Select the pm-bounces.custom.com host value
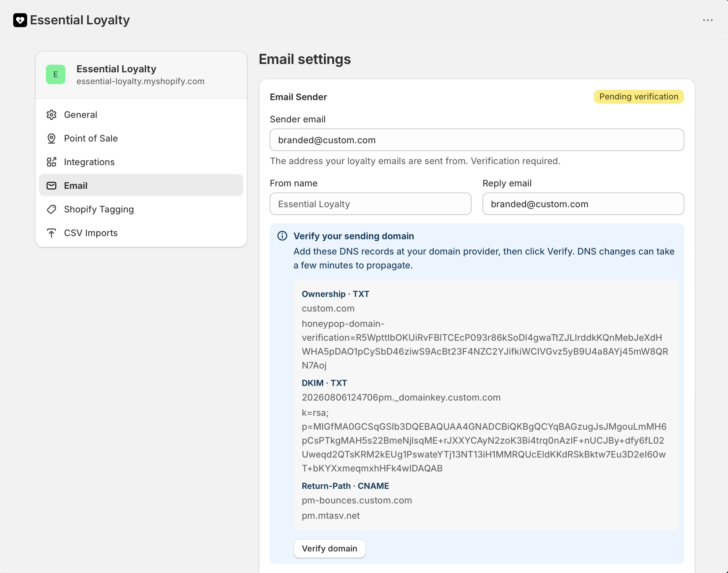Screen dimensions: 728x573 (x=357, y=500)
